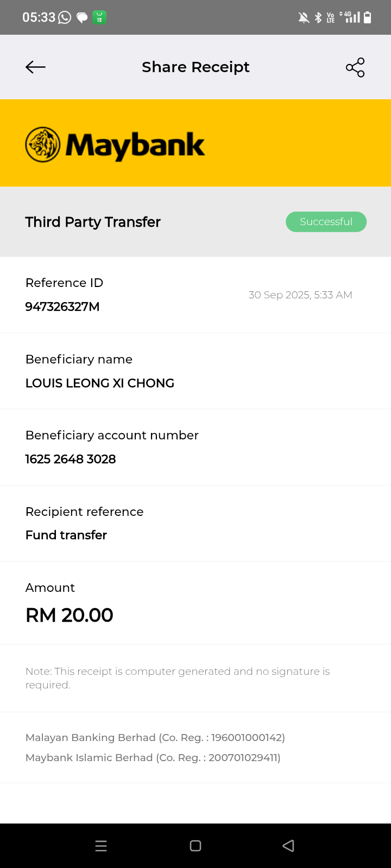Viewport: 391px width, 868px height.
Task: Tap the Bluetooth status icon
Action: click(x=318, y=17)
